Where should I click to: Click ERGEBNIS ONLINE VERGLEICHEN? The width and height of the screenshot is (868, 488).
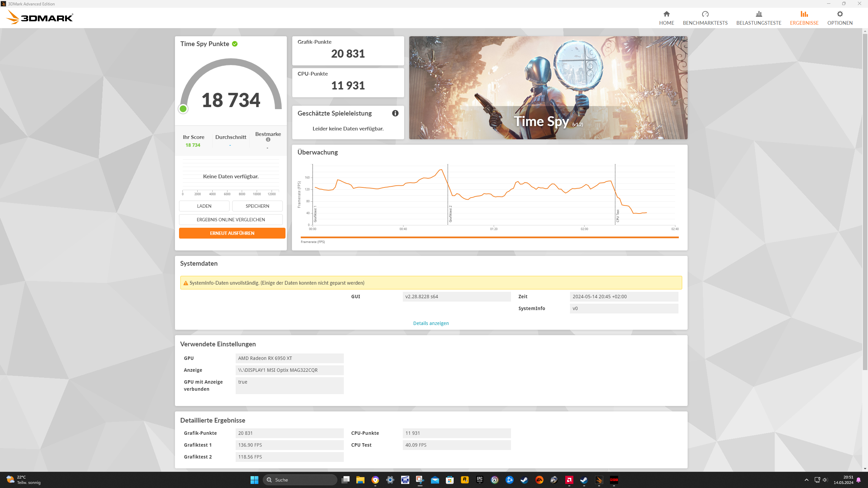tap(231, 220)
